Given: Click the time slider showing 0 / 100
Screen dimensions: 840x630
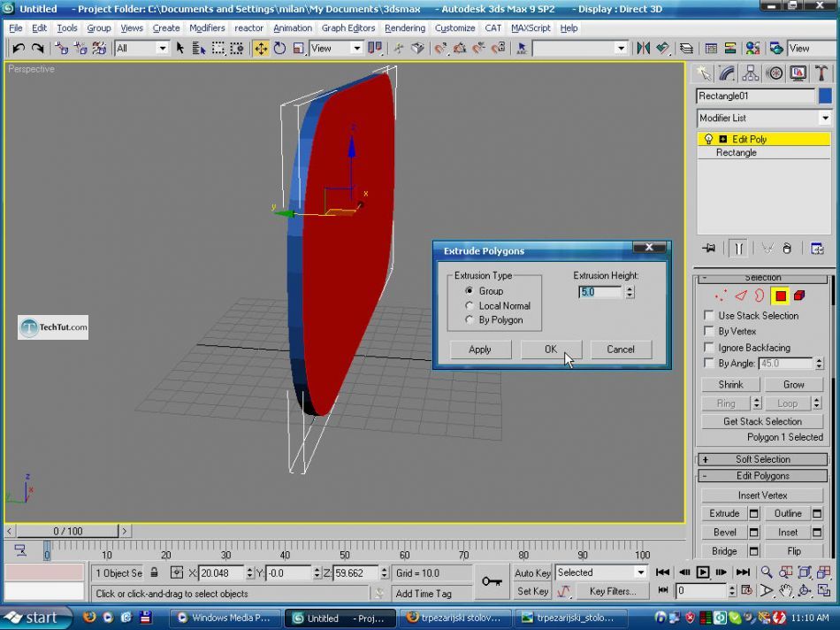Looking at the screenshot, I should (x=67, y=531).
